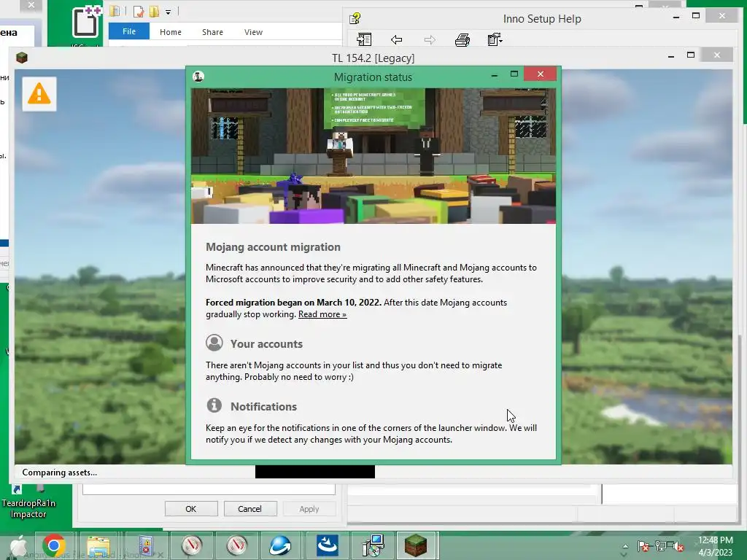Open the blue globe browser taskbar icon
This screenshot has width=747, height=560.
click(x=280, y=545)
